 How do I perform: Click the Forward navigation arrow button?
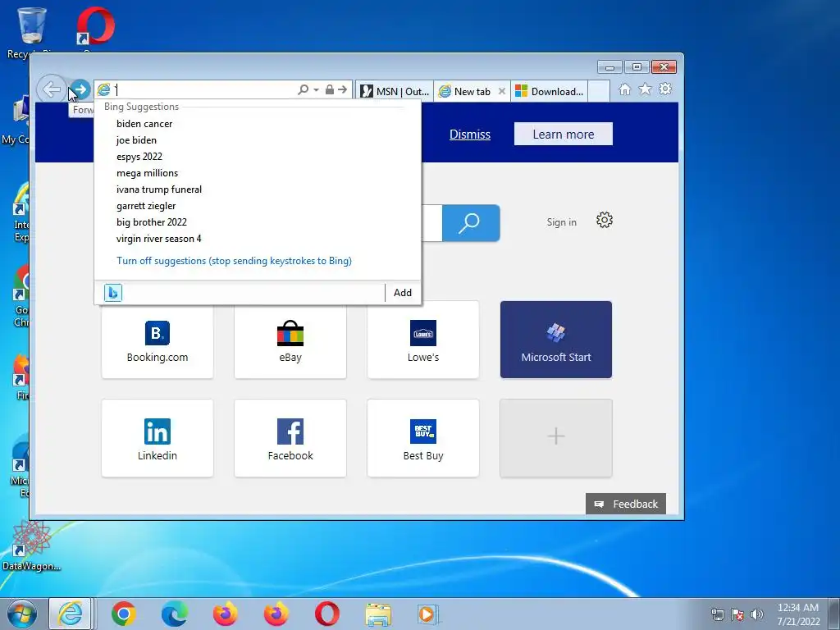coord(80,89)
